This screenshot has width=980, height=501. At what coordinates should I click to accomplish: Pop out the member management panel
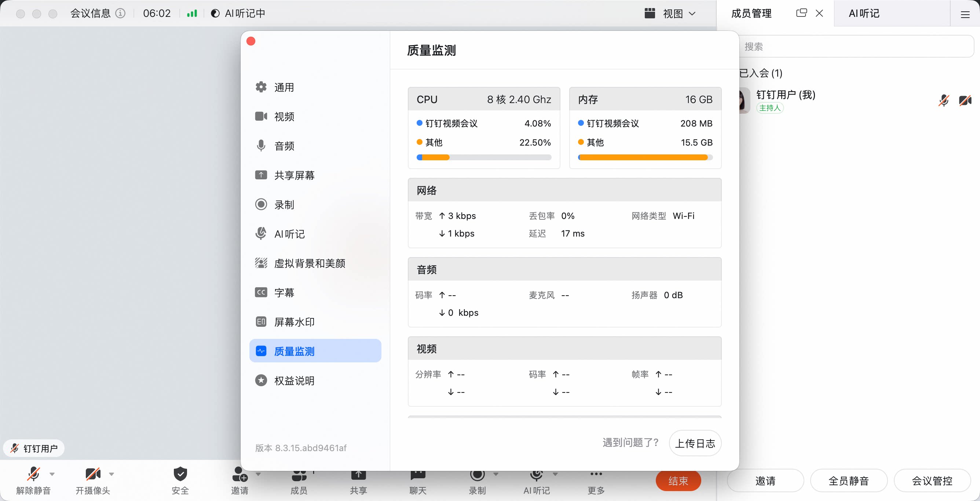(x=801, y=13)
